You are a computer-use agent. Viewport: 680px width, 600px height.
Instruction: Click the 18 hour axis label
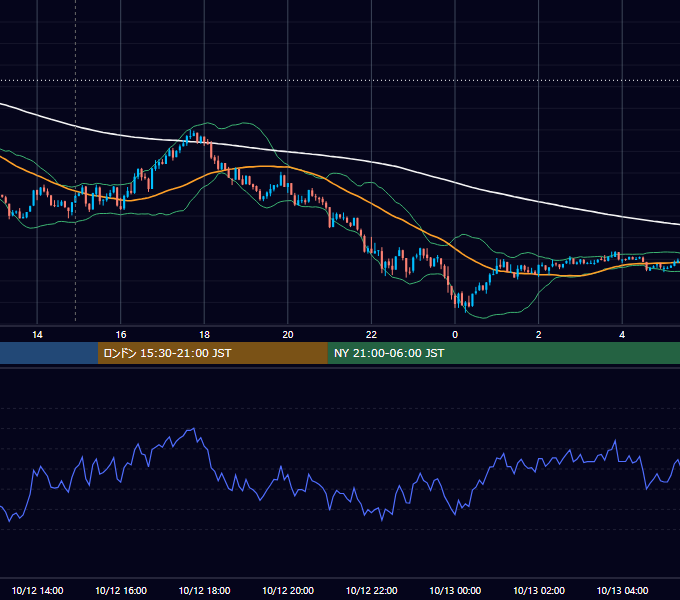point(204,335)
